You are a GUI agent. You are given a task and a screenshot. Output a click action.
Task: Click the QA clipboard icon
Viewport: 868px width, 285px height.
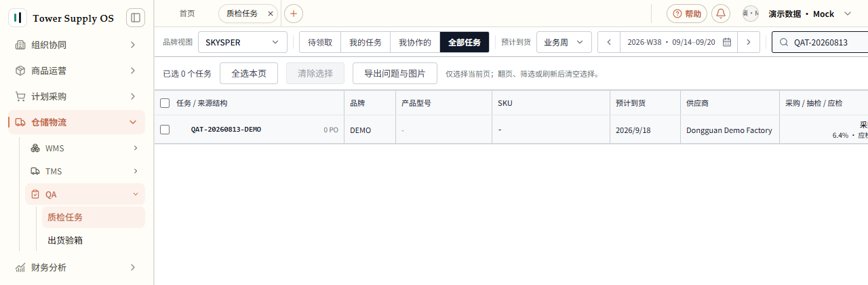(35, 194)
